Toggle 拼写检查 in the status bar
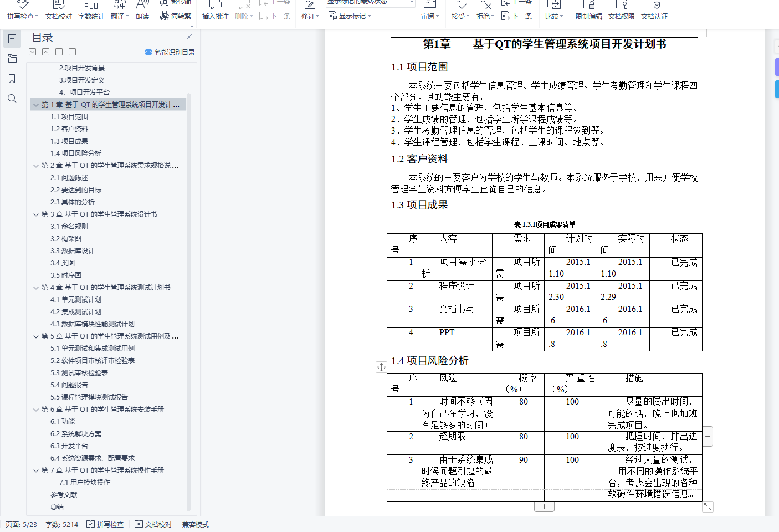Screen dimensions: 779x532 pos(105,524)
